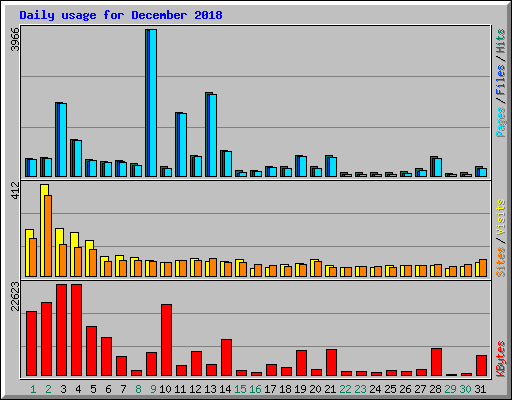Click the cyan pages bar for day 28
Image resolution: width=512 pixels, height=400 pixels.
tap(438, 168)
